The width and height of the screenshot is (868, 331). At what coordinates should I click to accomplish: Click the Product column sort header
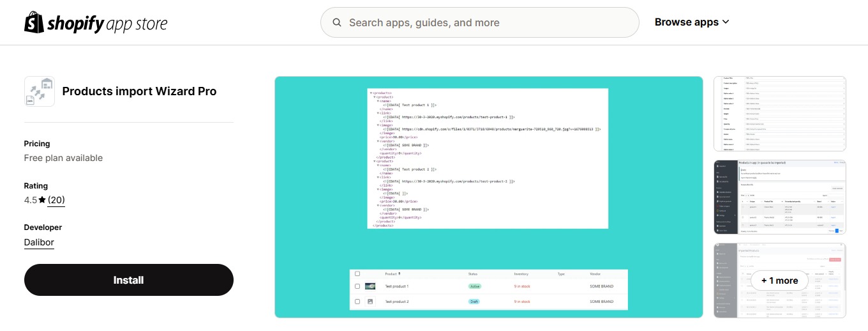(393, 273)
